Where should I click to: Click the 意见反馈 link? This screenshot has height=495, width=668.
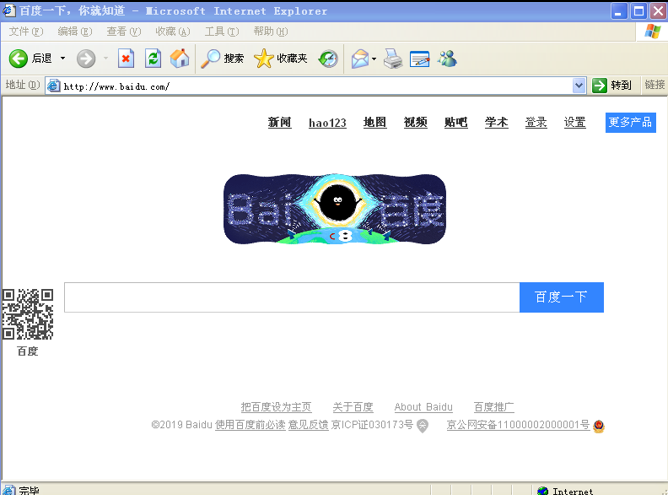click(x=308, y=425)
